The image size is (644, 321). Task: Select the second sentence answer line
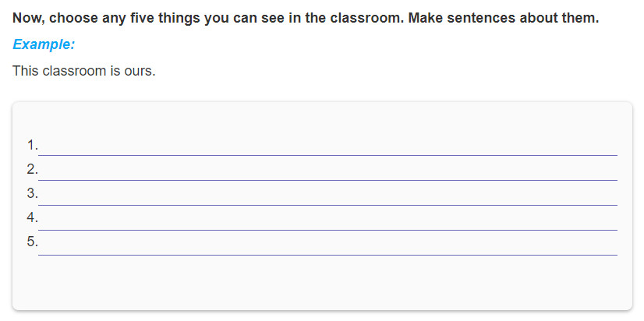pos(327,171)
